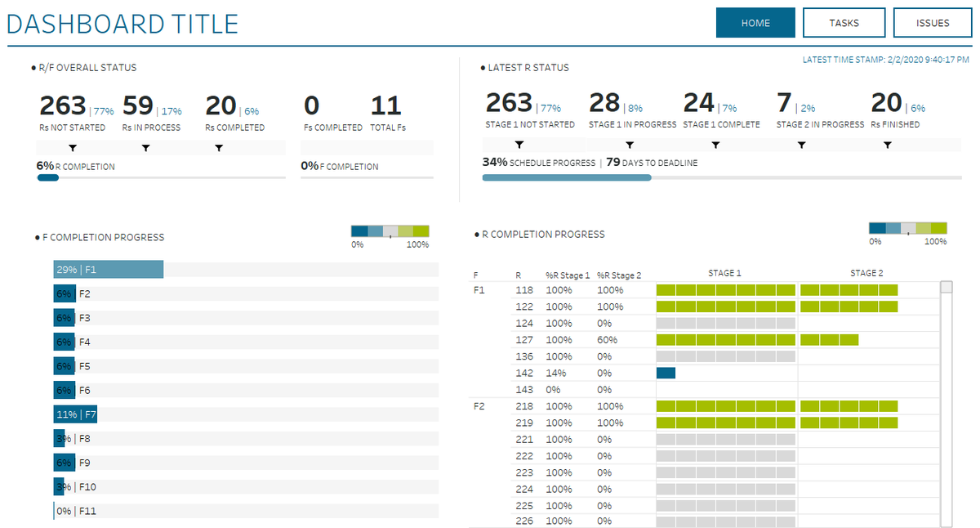This screenshot has height=528, width=980.
Task: Click the 60% Stage 2 value for R 127
Action: pos(605,340)
